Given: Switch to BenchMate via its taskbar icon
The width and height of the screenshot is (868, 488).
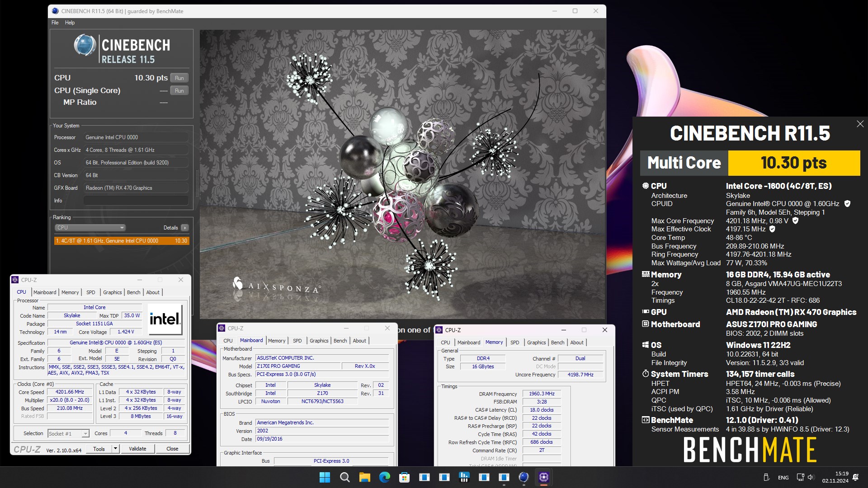Looking at the screenshot, I should [x=464, y=477].
